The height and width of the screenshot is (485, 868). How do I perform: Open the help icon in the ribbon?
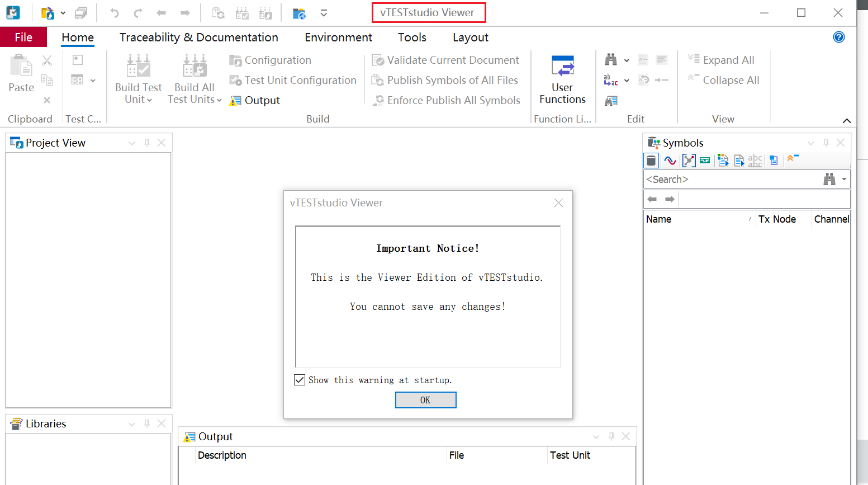(838, 37)
